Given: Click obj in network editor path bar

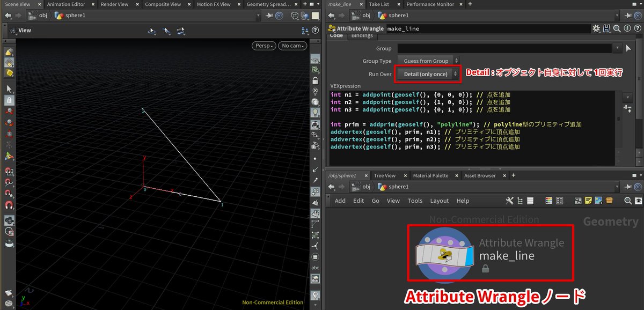Looking at the screenshot, I should (366, 187).
